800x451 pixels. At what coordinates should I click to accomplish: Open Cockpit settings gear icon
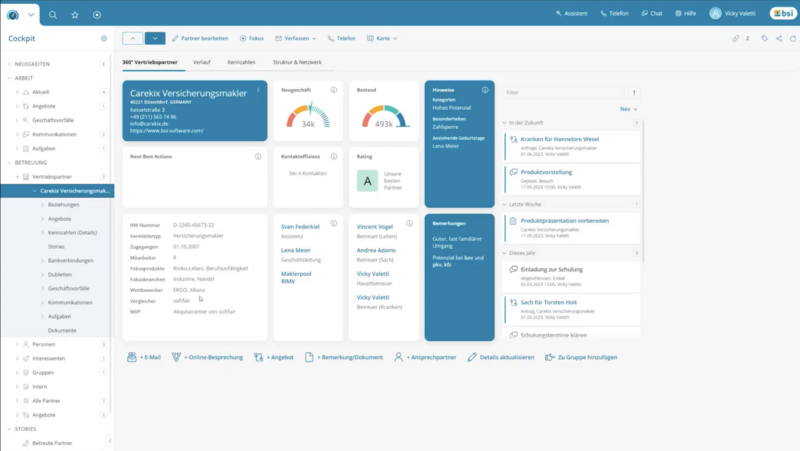pos(104,39)
